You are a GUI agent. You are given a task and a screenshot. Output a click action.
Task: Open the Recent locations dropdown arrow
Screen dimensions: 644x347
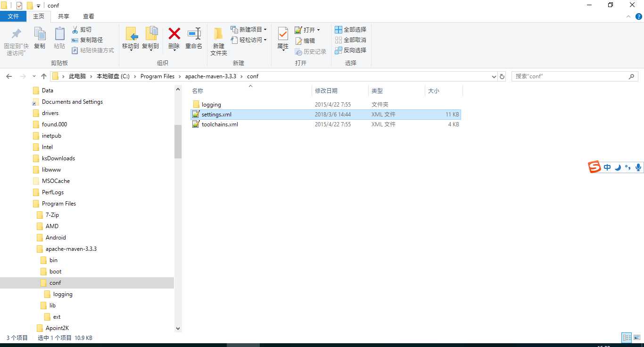[34, 76]
